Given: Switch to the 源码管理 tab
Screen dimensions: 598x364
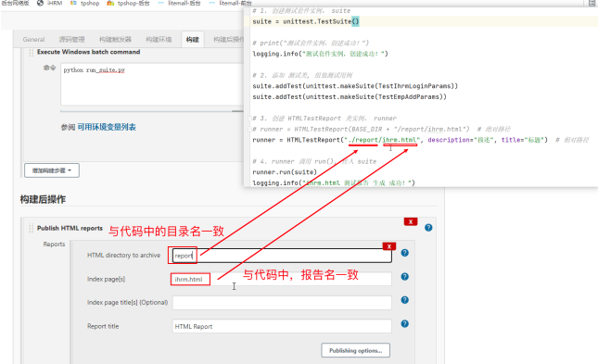Looking at the screenshot, I should coord(71,39).
